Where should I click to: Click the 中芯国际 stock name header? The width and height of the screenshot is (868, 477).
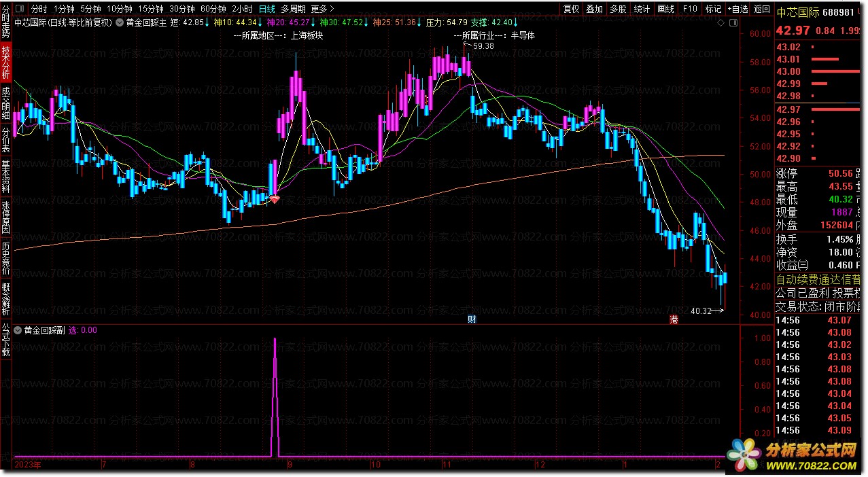pyautogui.click(x=797, y=12)
